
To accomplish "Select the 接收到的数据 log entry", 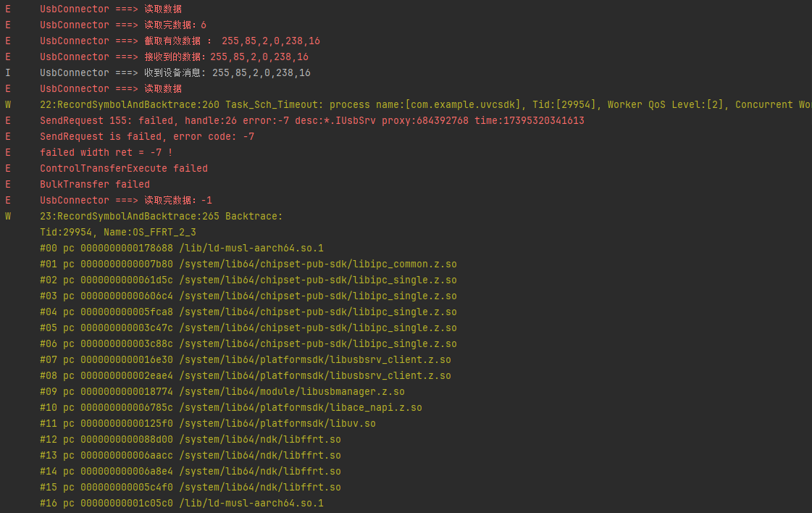I will pos(174,57).
